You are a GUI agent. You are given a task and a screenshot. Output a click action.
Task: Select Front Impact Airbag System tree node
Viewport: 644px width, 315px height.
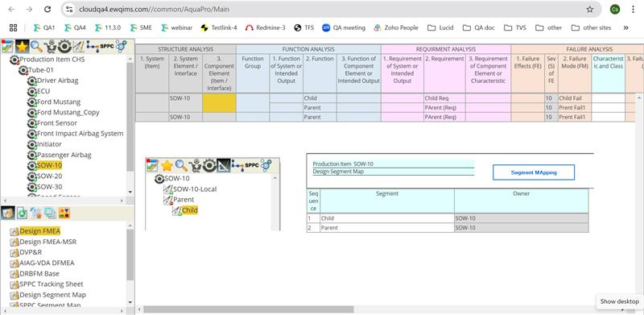click(x=80, y=133)
